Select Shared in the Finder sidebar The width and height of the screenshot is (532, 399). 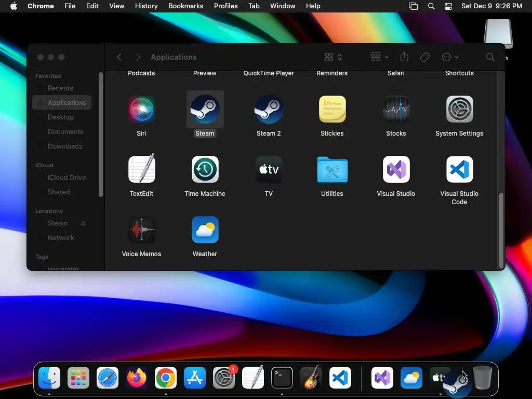pos(62,192)
